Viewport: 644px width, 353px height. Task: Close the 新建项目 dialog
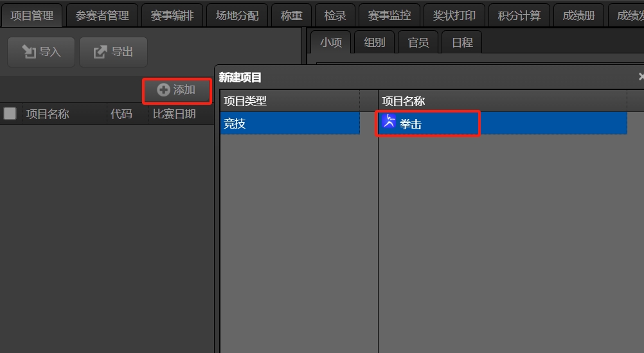click(x=641, y=77)
